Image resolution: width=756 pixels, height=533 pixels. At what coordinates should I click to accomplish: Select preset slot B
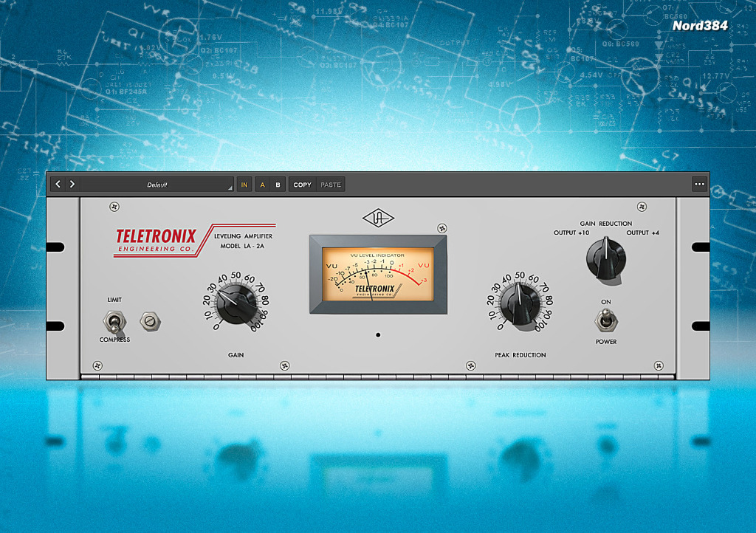tap(278, 185)
